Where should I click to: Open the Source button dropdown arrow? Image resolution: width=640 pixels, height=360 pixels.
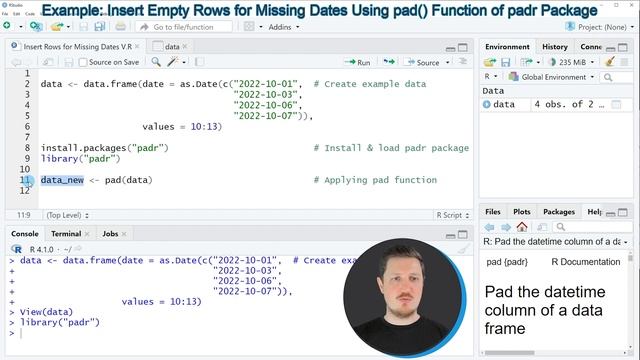[x=448, y=62]
